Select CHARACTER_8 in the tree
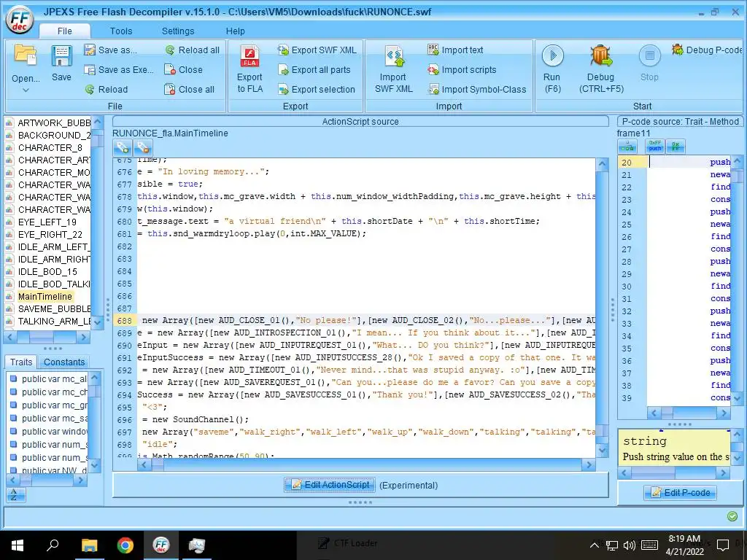 (50, 147)
